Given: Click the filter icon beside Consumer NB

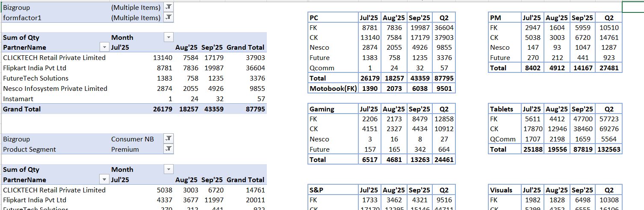Looking at the screenshot, I should (x=168, y=138).
